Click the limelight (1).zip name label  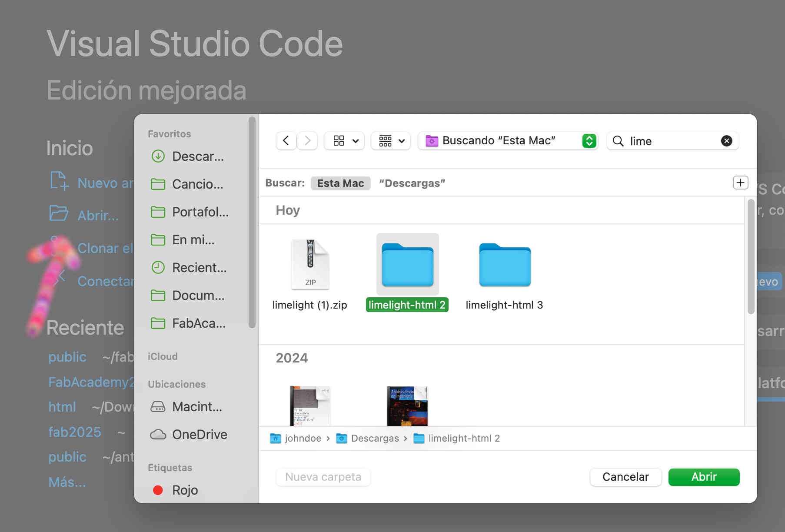pos(309,305)
